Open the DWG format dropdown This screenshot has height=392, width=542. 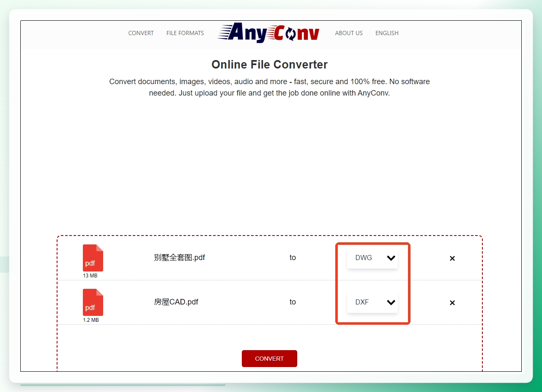(x=372, y=258)
